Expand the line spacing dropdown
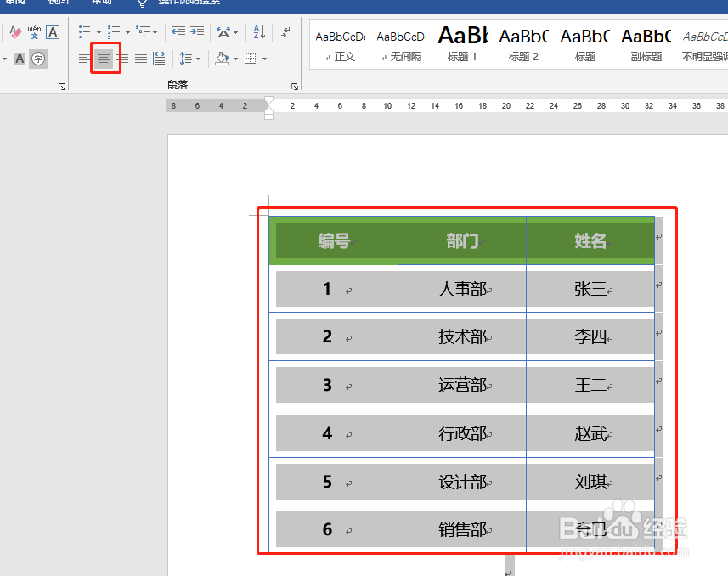This screenshot has width=728, height=576. click(x=199, y=58)
